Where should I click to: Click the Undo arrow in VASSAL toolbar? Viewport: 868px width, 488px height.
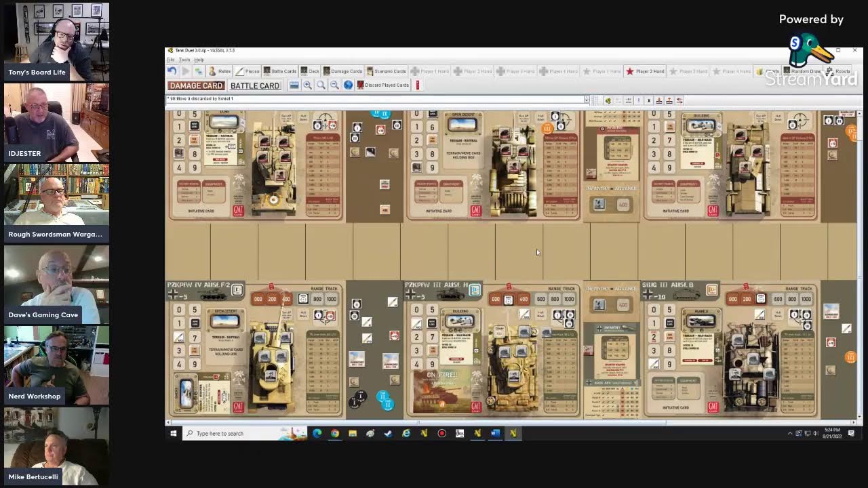(x=172, y=71)
